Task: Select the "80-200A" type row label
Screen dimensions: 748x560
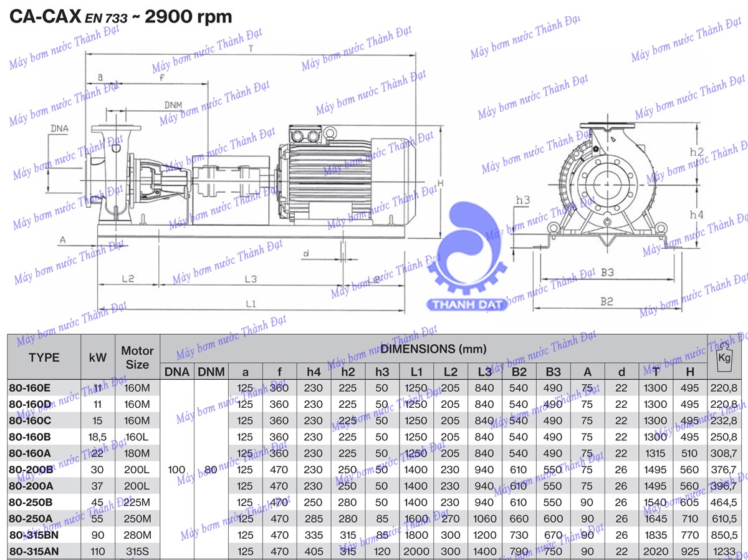Action: pyautogui.click(x=31, y=486)
